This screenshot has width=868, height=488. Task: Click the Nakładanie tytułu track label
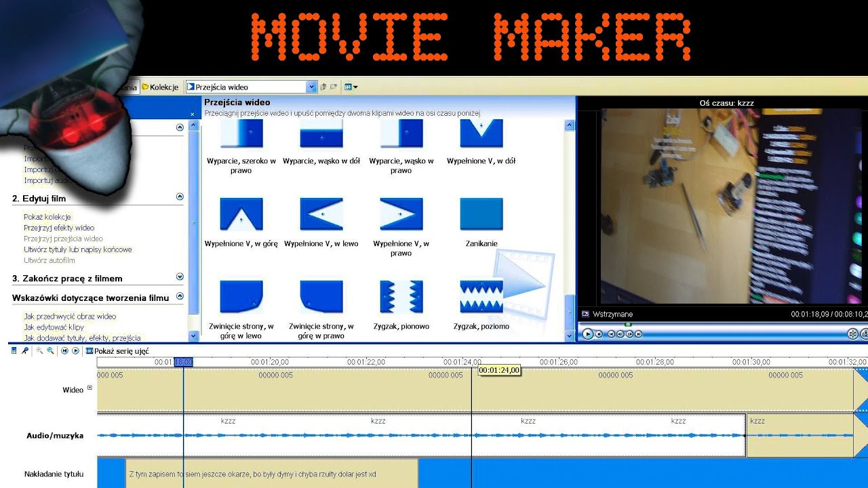[54, 474]
